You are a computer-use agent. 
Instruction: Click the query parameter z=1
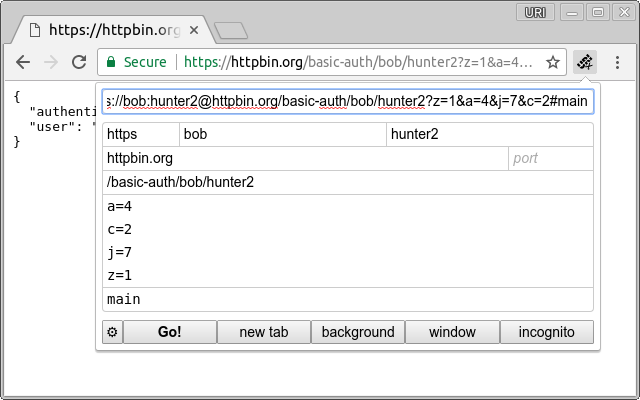pos(120,275)
